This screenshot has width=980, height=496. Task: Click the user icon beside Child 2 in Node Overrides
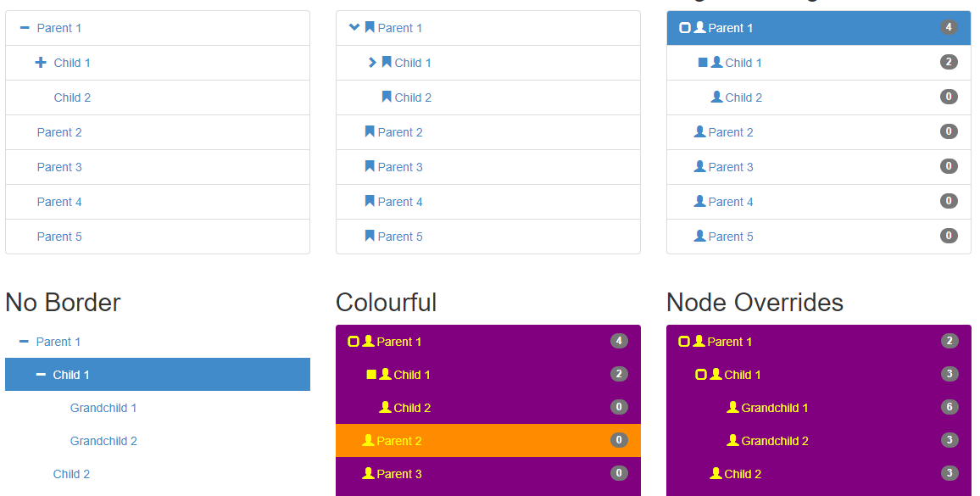pos(716,474)
